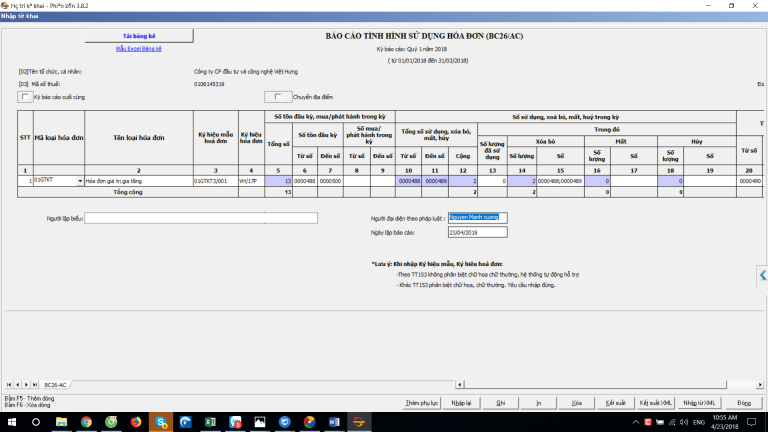Viewport: 768px width, 432px height.
Task: Click the 'Đóng' close button
Action: point(744,403)
